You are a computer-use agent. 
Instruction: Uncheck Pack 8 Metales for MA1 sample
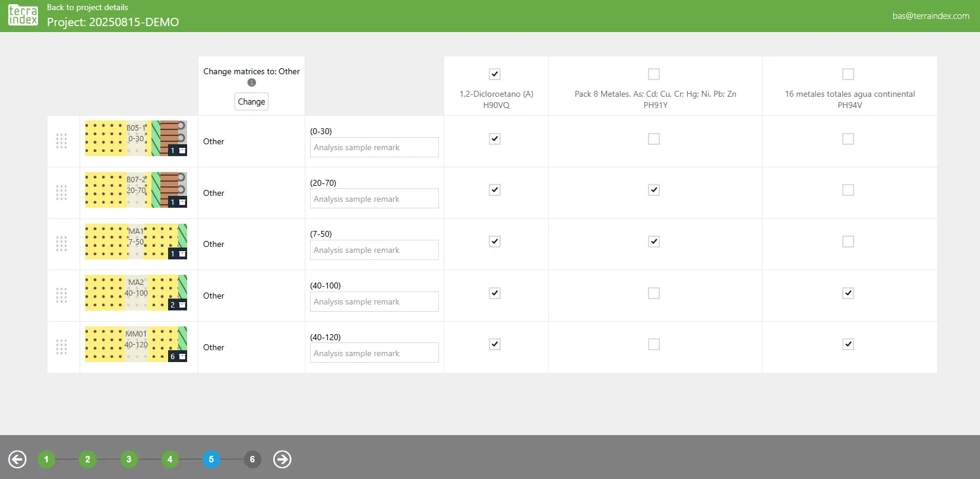pos(654,242)
